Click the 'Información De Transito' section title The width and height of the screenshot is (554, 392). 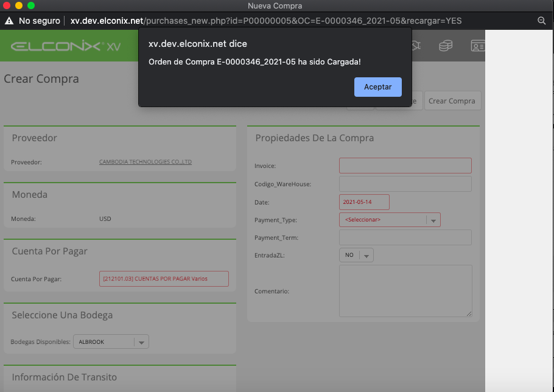65,377
